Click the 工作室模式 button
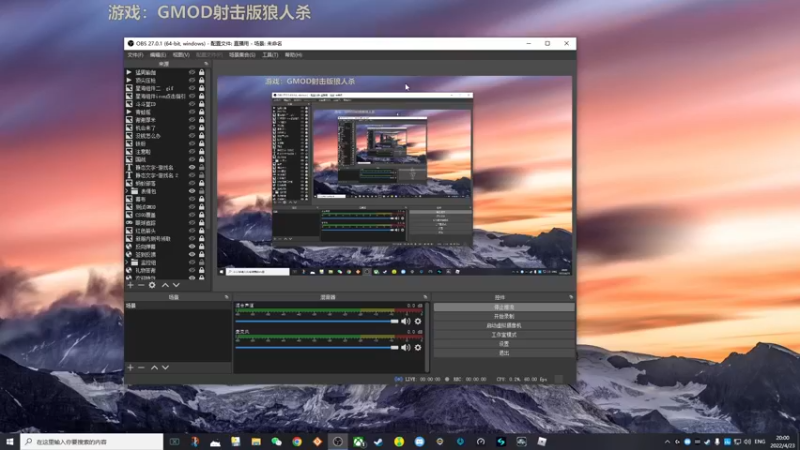800x450 pixels. (504, 335)
